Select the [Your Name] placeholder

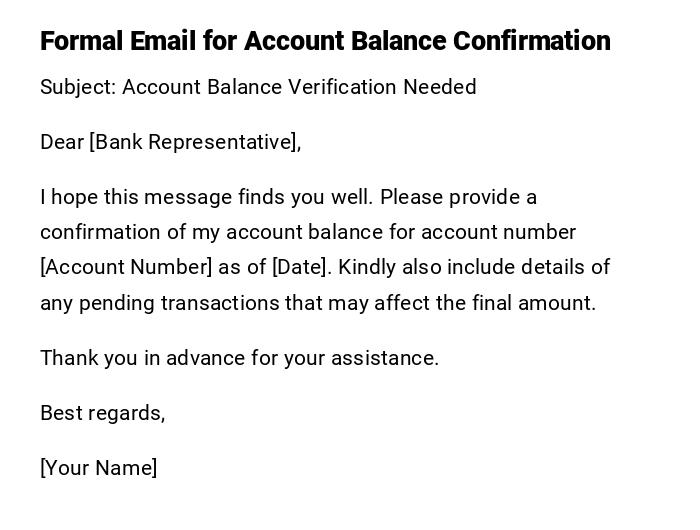click(98, 468)
